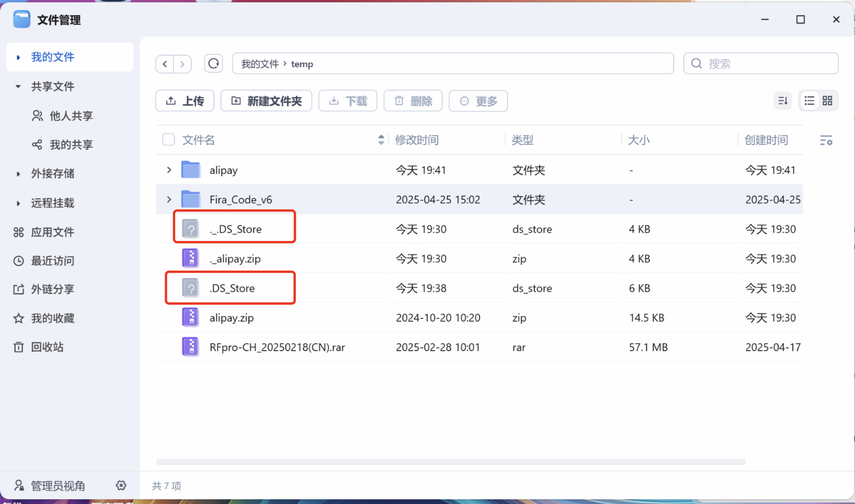Click the 共 7 项 status text
The width and height of the screenshot is (855, 504).
[167, 486]
